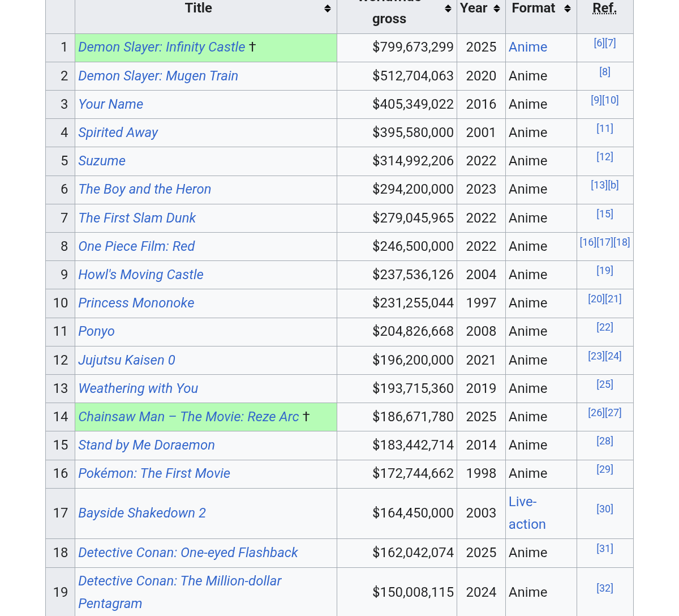The height and width of the screenshot is (616, 679).
Task: Jump to citation [27]
Action: point(613,413)
